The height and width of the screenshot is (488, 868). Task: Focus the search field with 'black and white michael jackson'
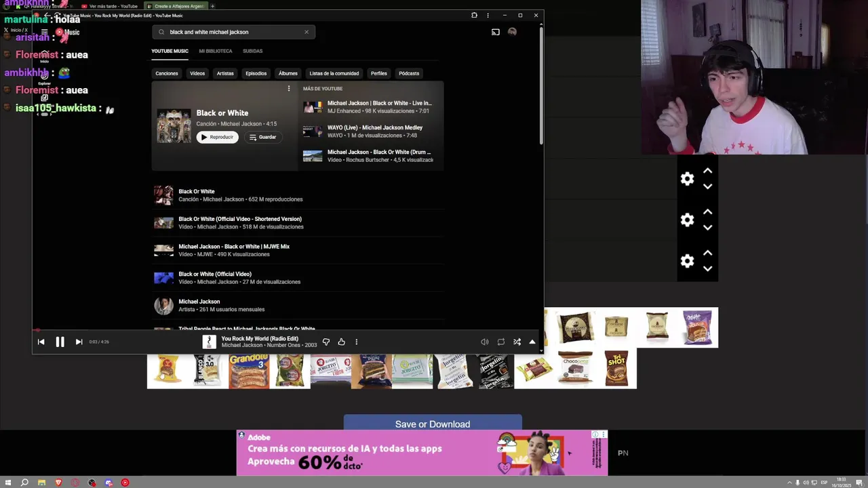234,32
